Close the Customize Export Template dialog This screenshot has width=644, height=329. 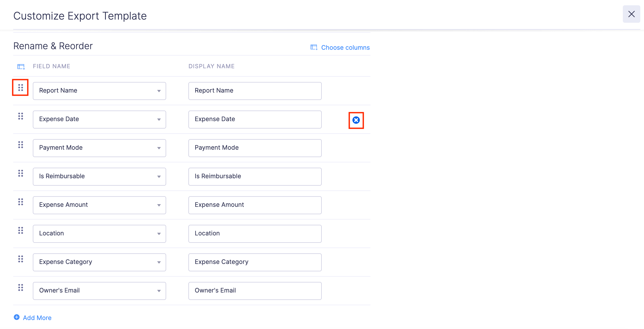(632, 14)
